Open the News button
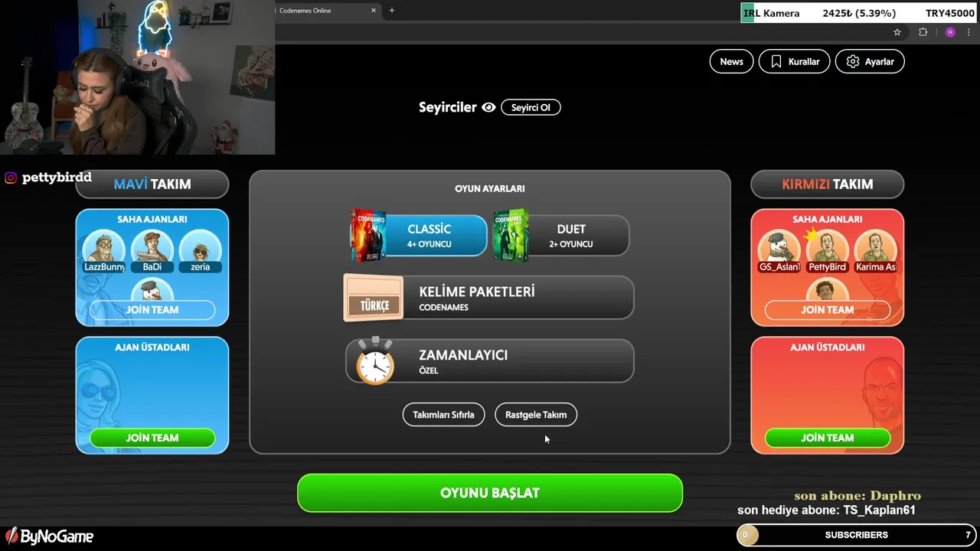Viewport: 980px width, 551px height. click(731, 61)
